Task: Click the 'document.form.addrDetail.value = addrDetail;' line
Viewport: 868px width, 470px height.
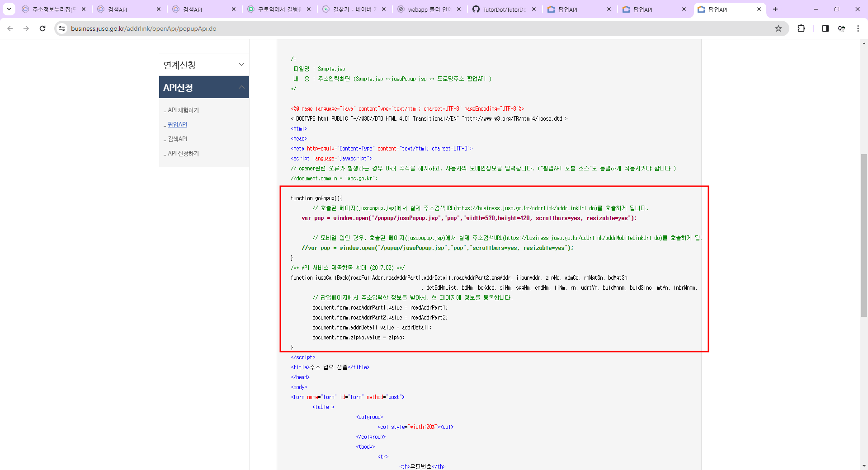Action: point(372,328)
